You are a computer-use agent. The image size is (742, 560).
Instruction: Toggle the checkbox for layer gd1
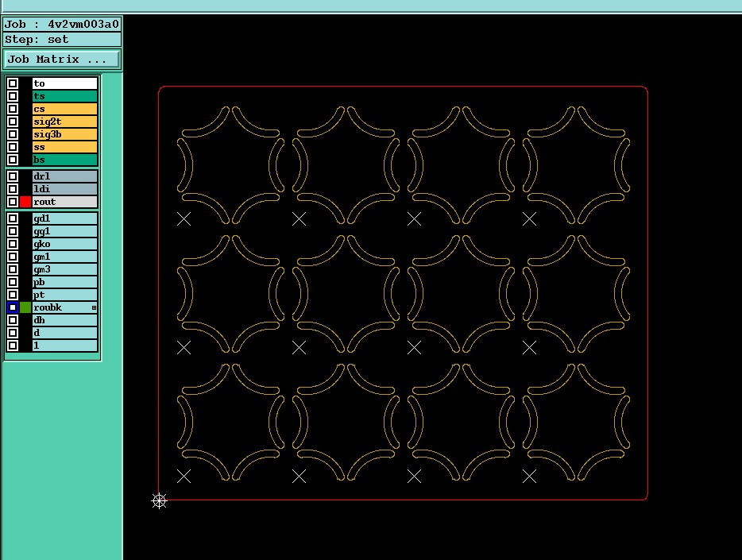pos(13,218)
